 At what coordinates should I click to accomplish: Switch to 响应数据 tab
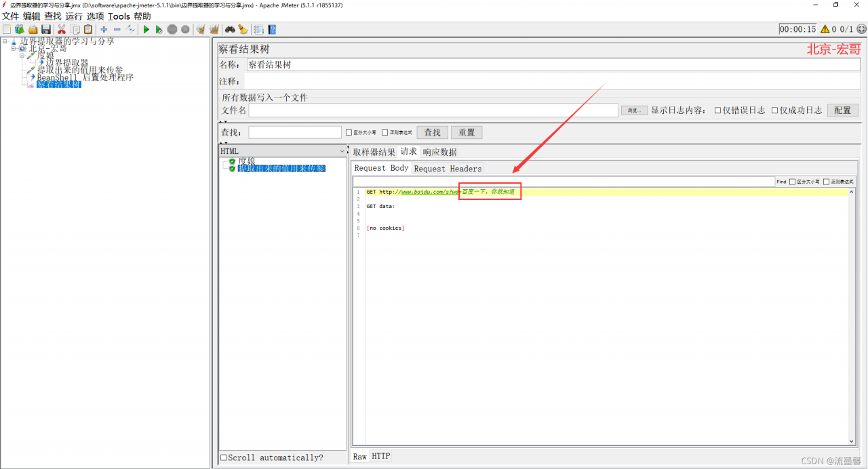coord(439,152)
